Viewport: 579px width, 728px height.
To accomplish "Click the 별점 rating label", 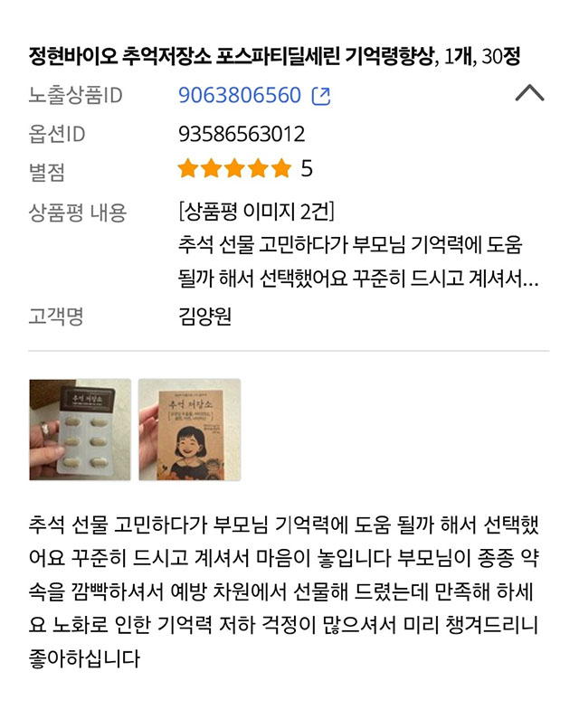I will [46, 172].
